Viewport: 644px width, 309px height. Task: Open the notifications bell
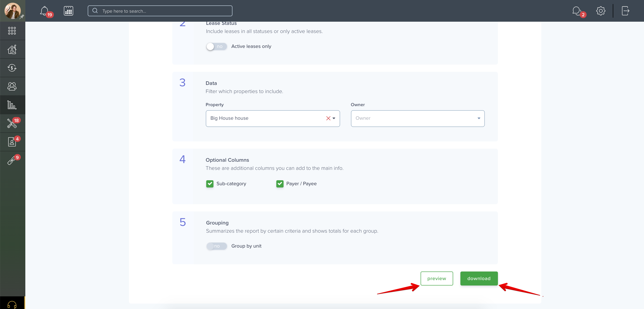point(45,11)
